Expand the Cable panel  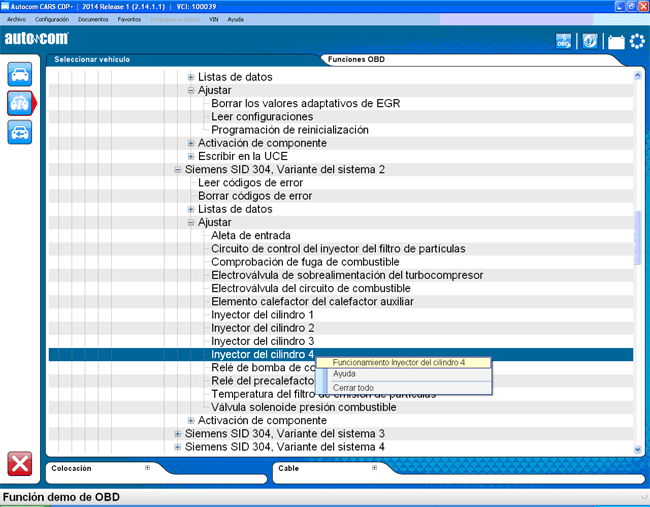pyautogui.click(x=374, y=468)
